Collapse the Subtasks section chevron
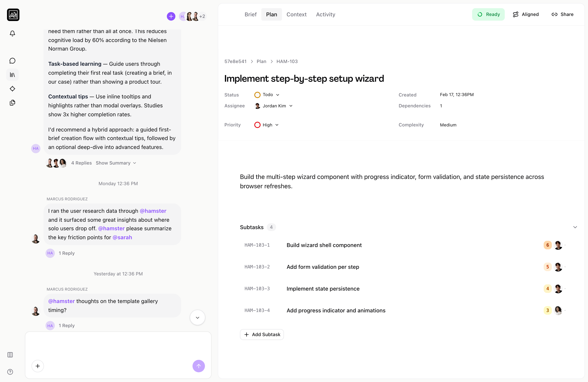 point(575,227)
